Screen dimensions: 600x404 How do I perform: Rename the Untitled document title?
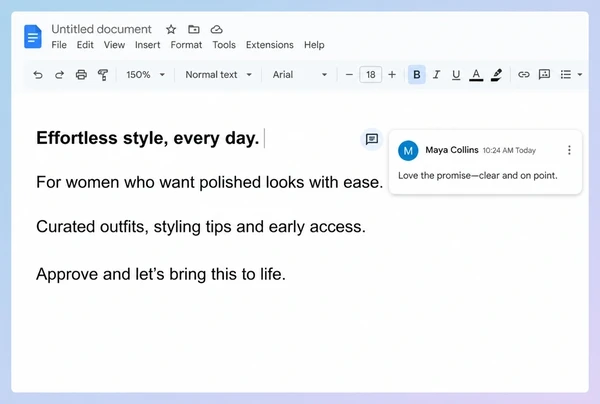pyautogui.click(x=101, y=29)
